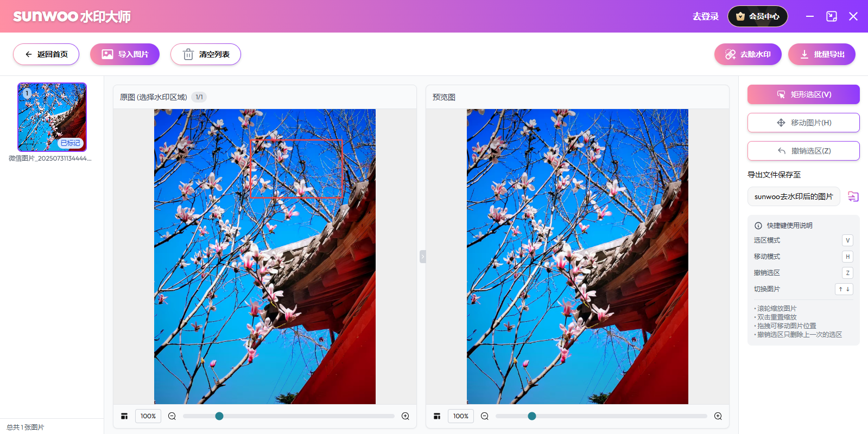This screenshot has height=434, width=868.
Task: Click zoom-out icon under preview image
Action: [x=485, y=416]
